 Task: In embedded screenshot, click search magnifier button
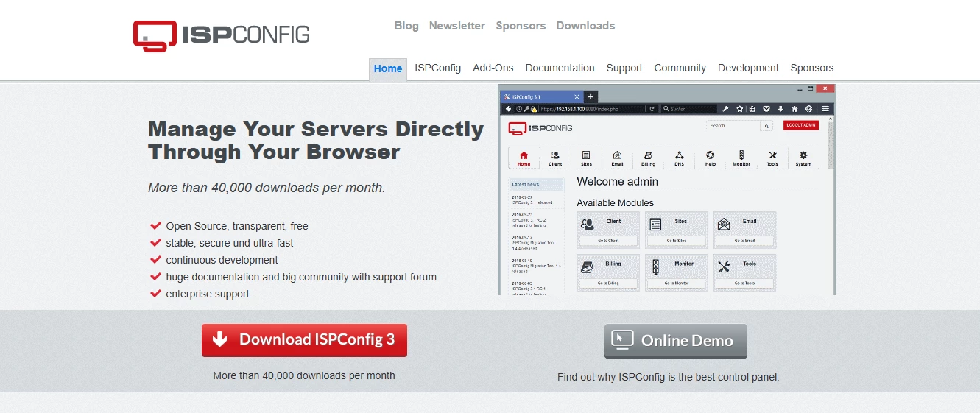click(x=766, y=126)
